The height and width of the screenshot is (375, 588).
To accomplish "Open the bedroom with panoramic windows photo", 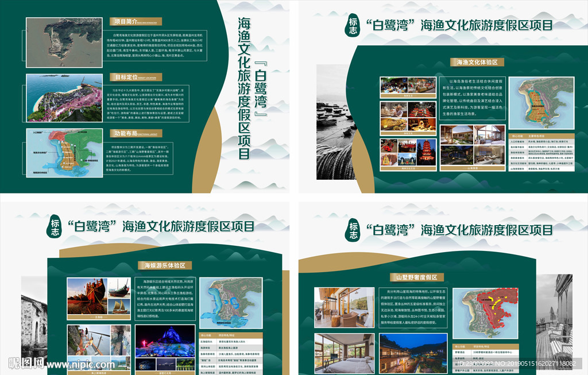I will pyautogui.click(x=345, y=353).
